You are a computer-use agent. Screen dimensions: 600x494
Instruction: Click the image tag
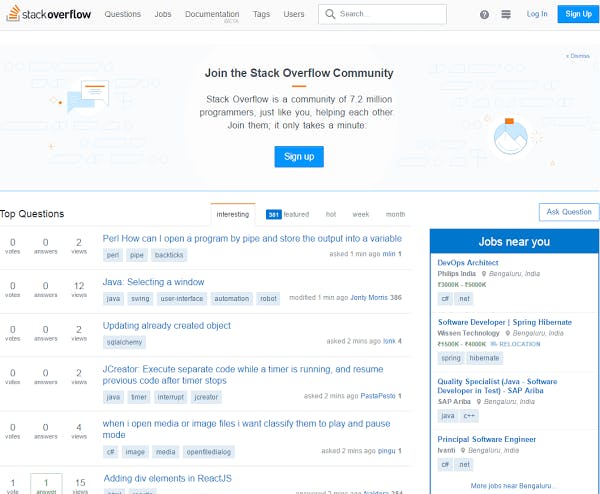click(x=135, y=452)
